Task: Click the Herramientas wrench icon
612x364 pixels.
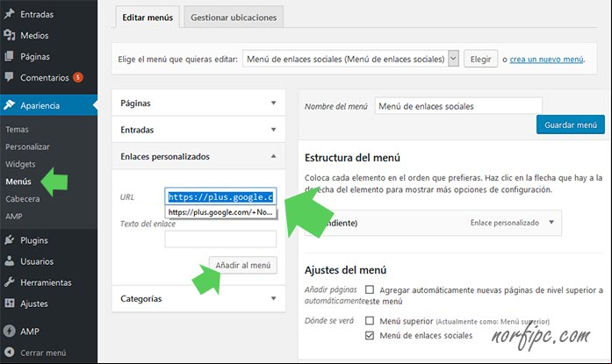Action: [10, 282]
